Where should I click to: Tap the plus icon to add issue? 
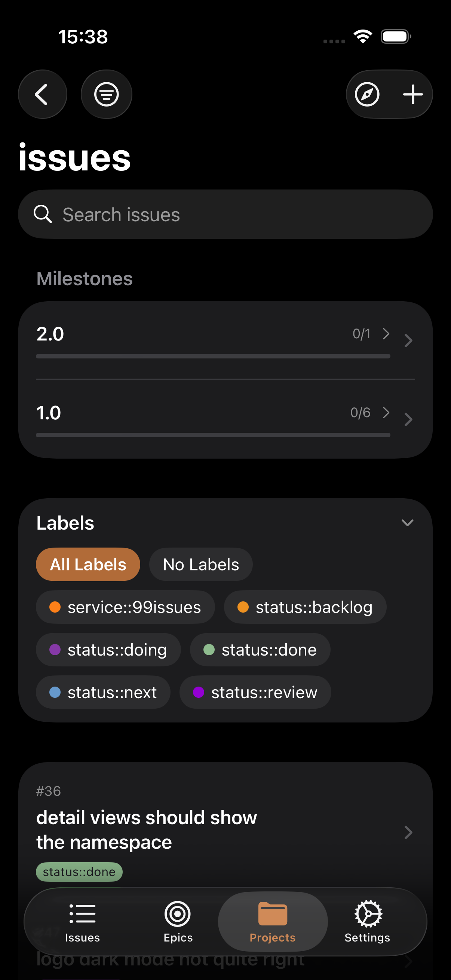413,94
